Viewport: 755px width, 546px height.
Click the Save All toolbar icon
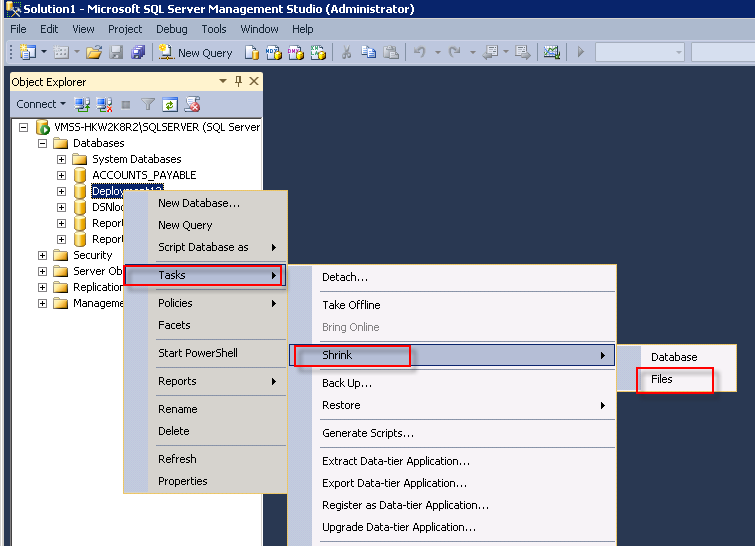point(138,52)
